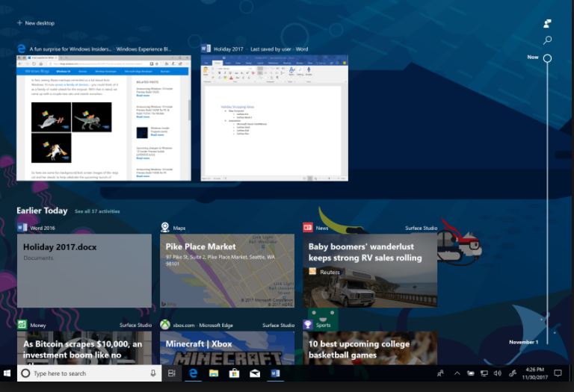Click the Sports trophy icon
This screenshot has height=392, width=574.
307,325
